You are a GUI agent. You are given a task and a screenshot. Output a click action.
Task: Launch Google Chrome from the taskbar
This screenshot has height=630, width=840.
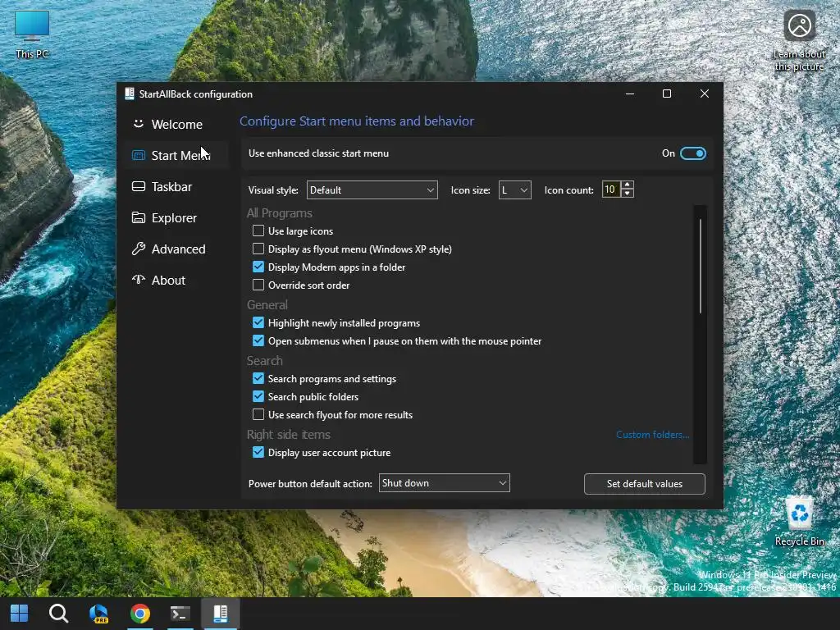click(139, 614)
